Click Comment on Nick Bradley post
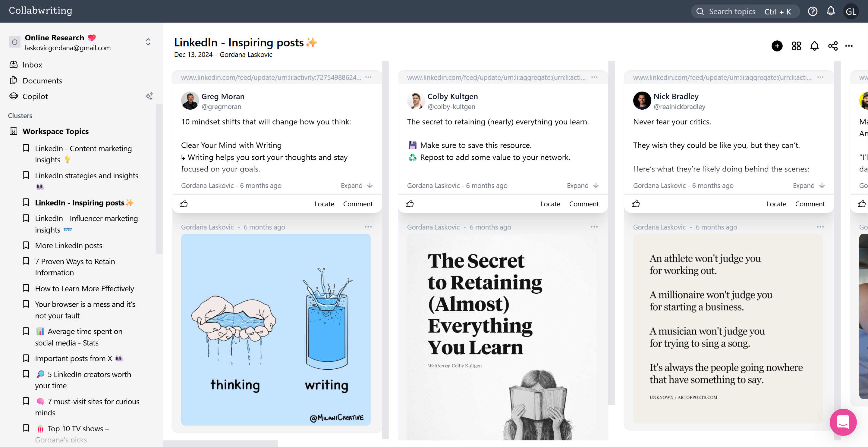868x447 pixels. click(x=810, y=204)
